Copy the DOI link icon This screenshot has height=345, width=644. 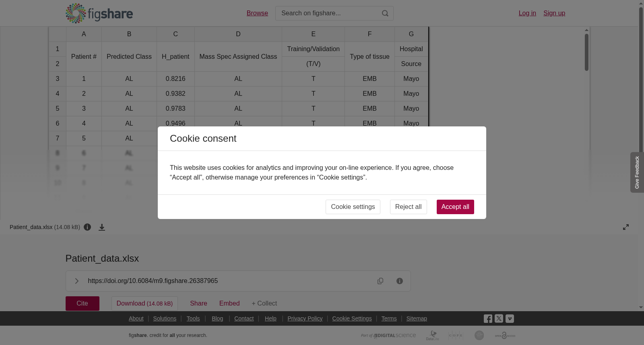coord(380,281)
